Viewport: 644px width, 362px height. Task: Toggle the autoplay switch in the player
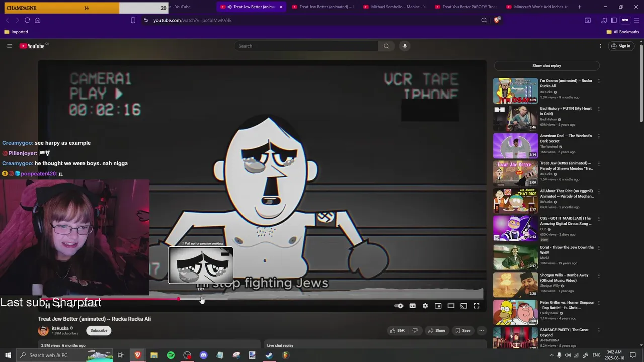(x=399, y=306)
